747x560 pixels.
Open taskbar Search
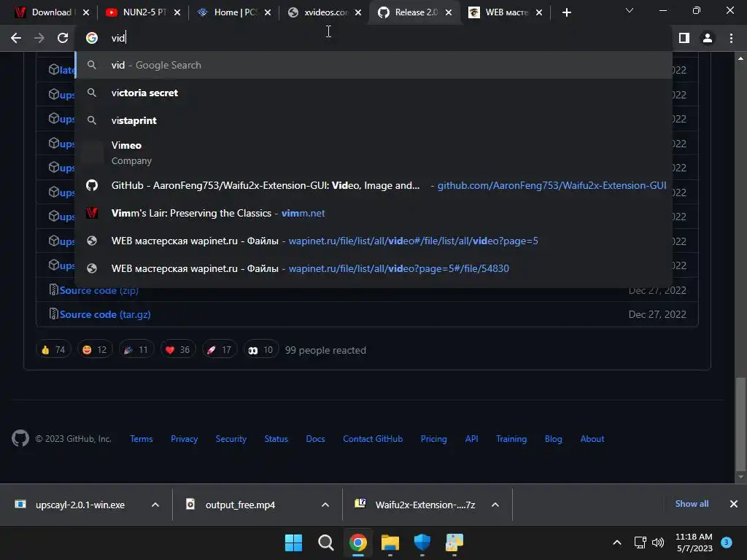click(326, 542)
